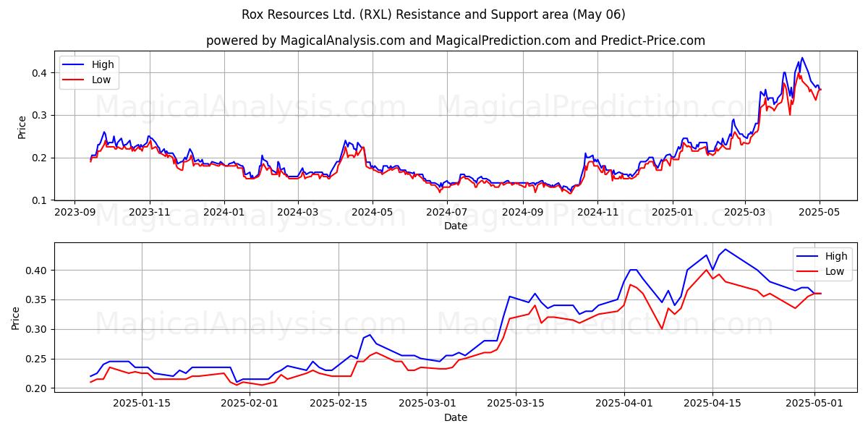The width and height of the screenshot is (868, 434).
Task: Click 'Low' legend entry in top chart
Action: tap(101, 80)
